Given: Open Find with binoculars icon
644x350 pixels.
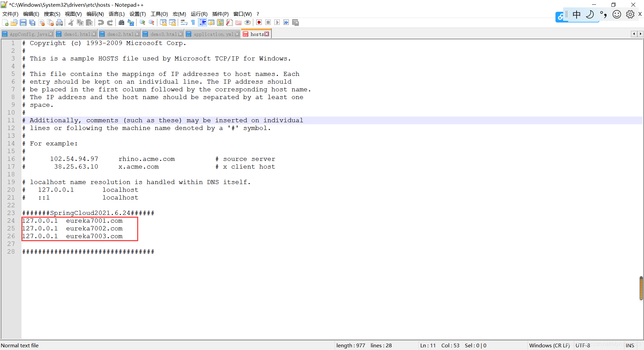Looking at the screenshot, I should [x=121, y=23].
